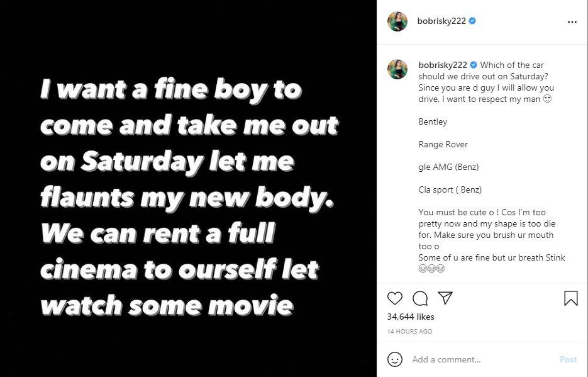Click the black post image with white text
The image size is (588, 377).
[x=188, y=189]
